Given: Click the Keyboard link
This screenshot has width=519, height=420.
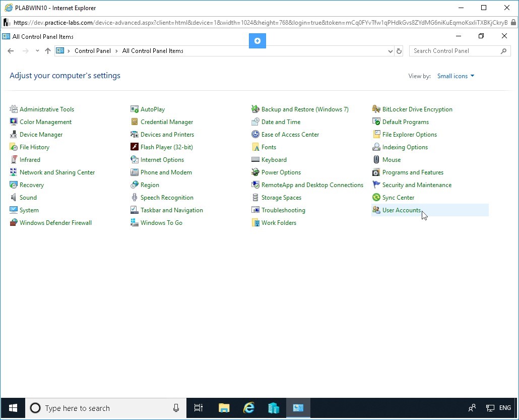Looking at the screenshot, I should [x=274, y=160].
